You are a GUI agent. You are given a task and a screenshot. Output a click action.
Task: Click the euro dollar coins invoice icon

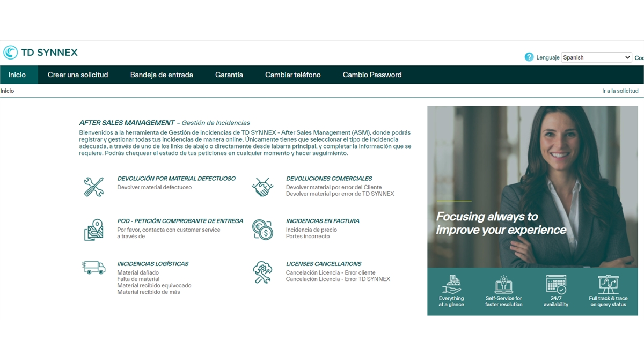click(262, 230)
